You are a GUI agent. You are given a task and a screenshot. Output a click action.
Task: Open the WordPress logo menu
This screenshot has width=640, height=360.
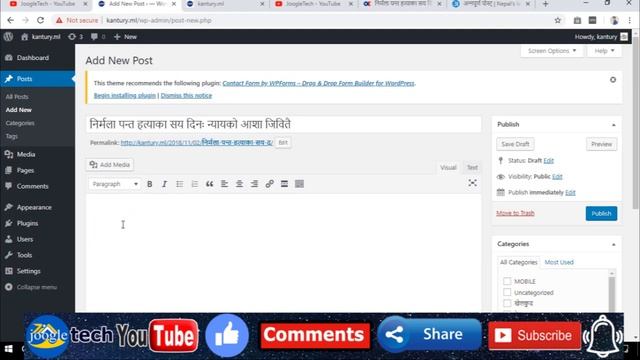tap(8, 37)
